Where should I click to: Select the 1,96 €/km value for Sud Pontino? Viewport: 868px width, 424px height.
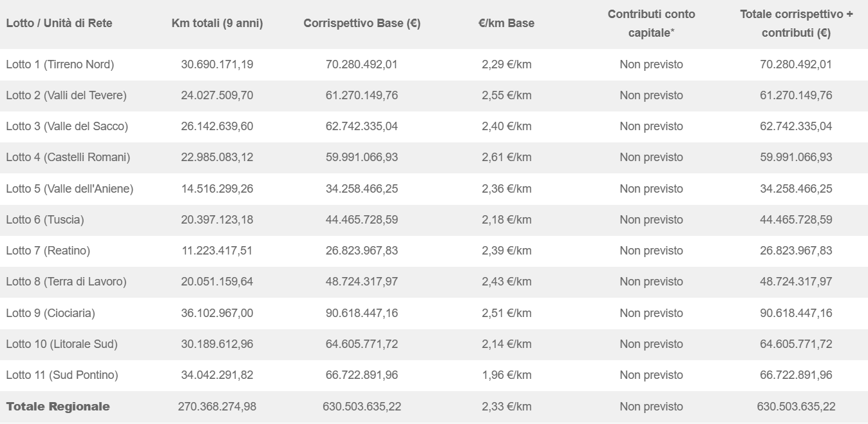[x=507, y=375]
